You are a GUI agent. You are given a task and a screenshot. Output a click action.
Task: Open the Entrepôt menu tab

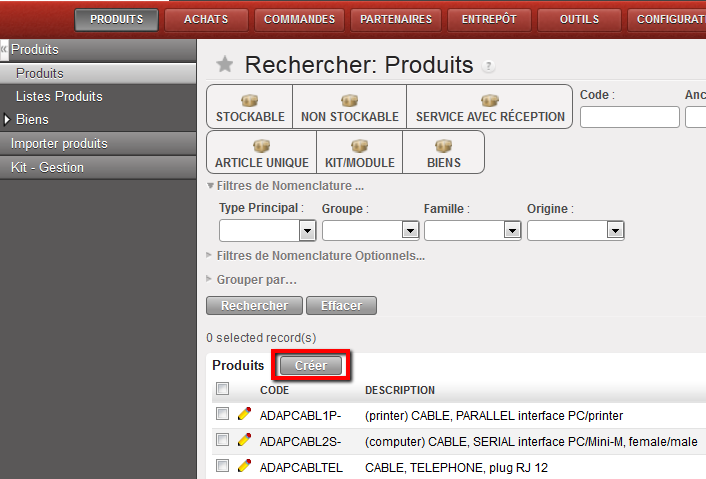489,19
